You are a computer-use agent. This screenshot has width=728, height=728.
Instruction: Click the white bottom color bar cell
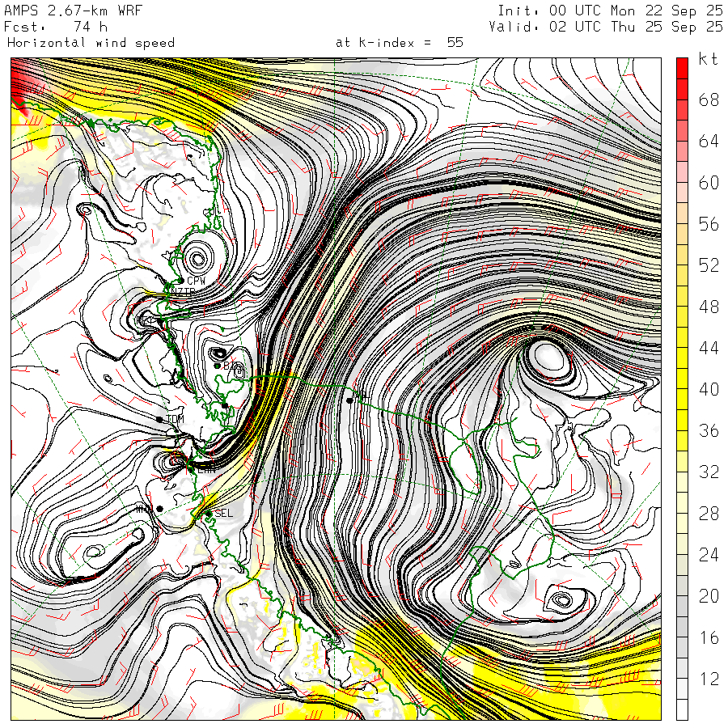[x=683, y=709]
